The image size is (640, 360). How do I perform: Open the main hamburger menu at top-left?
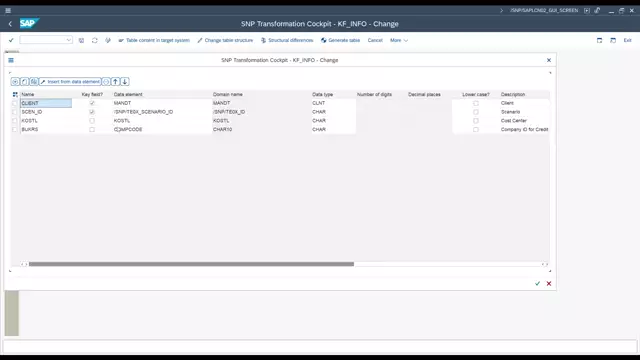(x=8, y=11)
